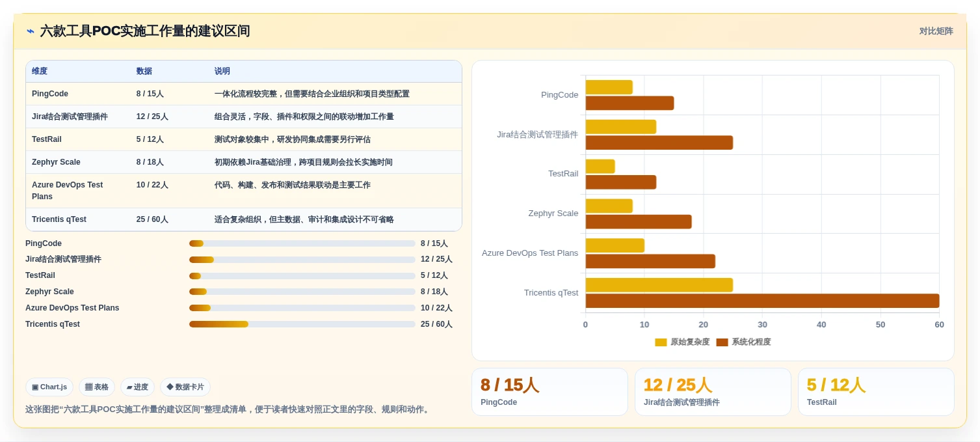Select the PingCode table row name
Screen dimensions: 980x442
(50, 94)
